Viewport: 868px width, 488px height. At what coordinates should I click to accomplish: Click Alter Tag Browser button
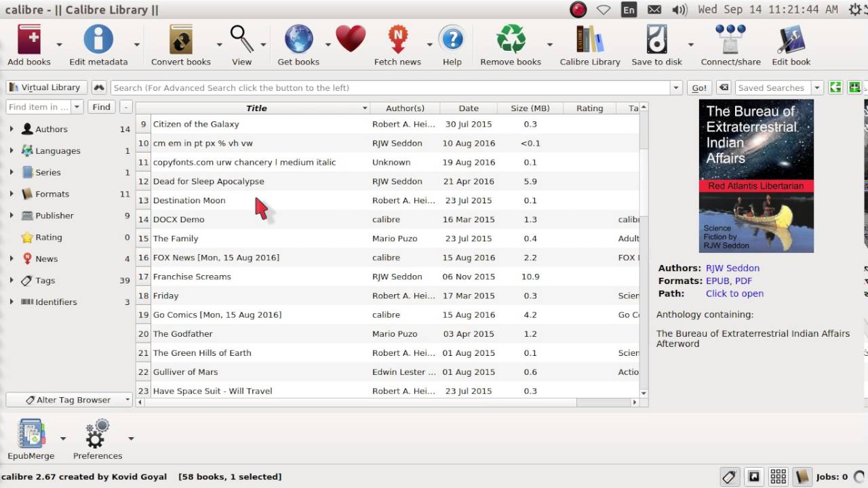(68, 400)
